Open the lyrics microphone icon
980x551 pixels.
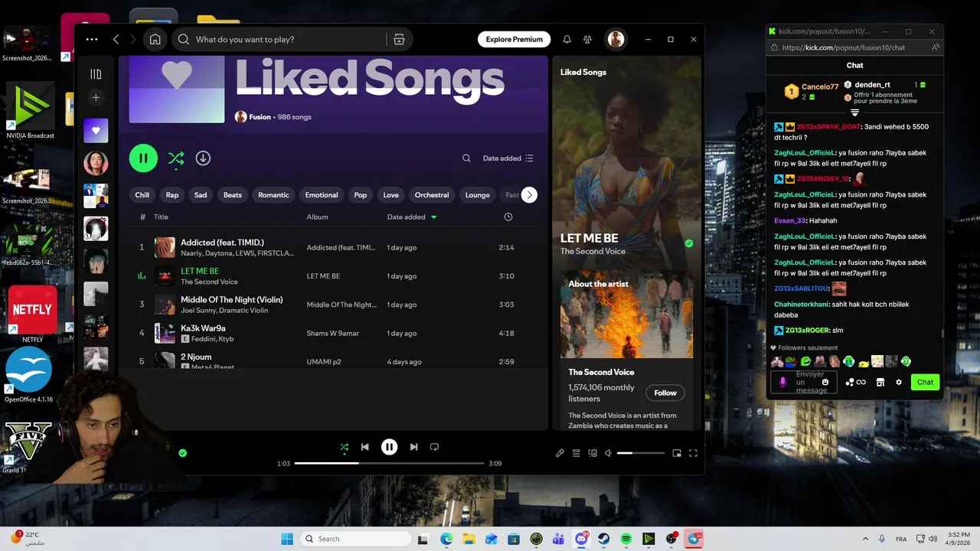(560, 453)
